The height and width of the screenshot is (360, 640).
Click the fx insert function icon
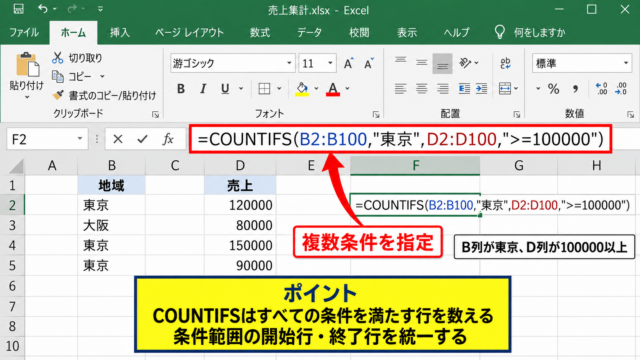click(x=168, y=140)
